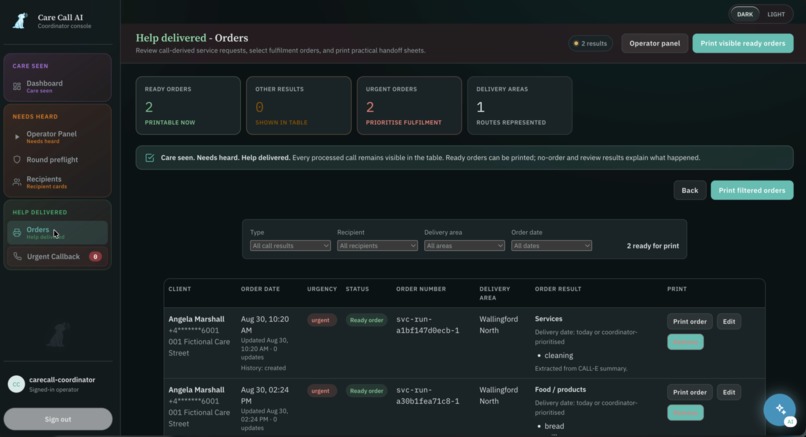Click order number svc-run-a1bf147d0ecb-1
This screenshot has height=437, width=806.
click(428, 325)
